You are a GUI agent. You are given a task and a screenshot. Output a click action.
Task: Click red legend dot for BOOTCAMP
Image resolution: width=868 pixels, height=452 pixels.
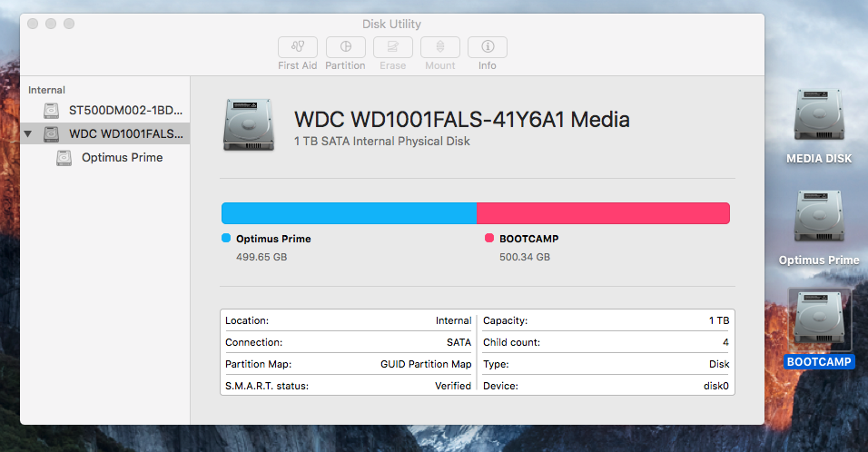pos(488,238)
